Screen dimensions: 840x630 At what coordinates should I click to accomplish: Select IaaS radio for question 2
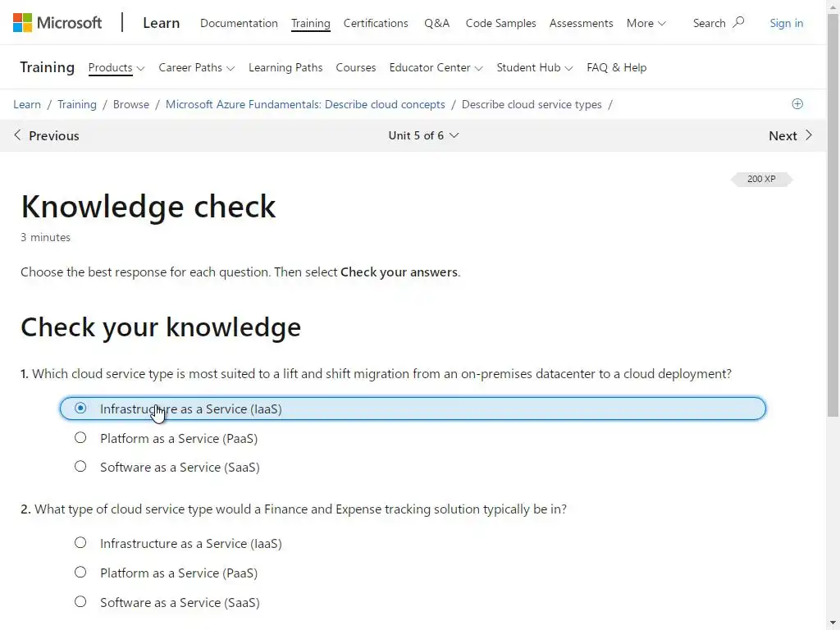point(80,543)
